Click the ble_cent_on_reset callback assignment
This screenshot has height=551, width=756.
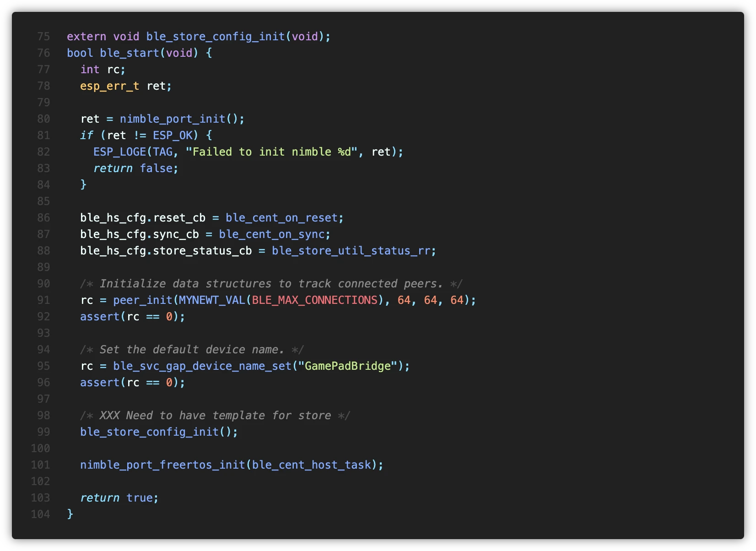click(284, 217)
